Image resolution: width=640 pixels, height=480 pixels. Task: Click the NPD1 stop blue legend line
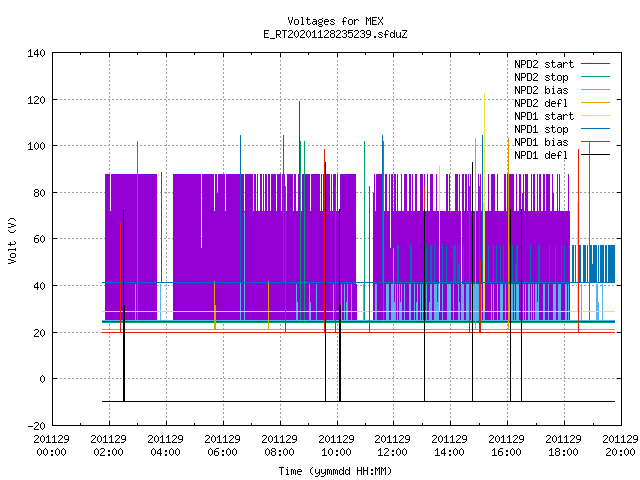[x=595, y=129]
